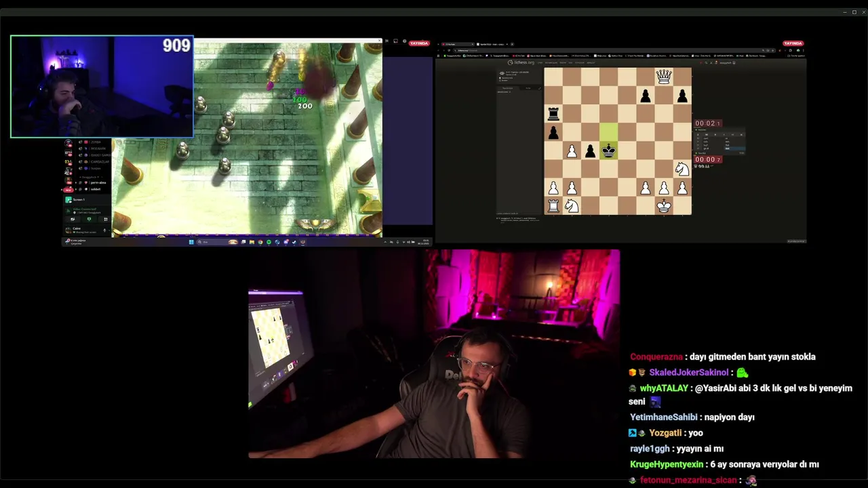This screenshot has width=868, height=488.
Task: Select the white king on the bottom rank
Action: pos(663,205)
